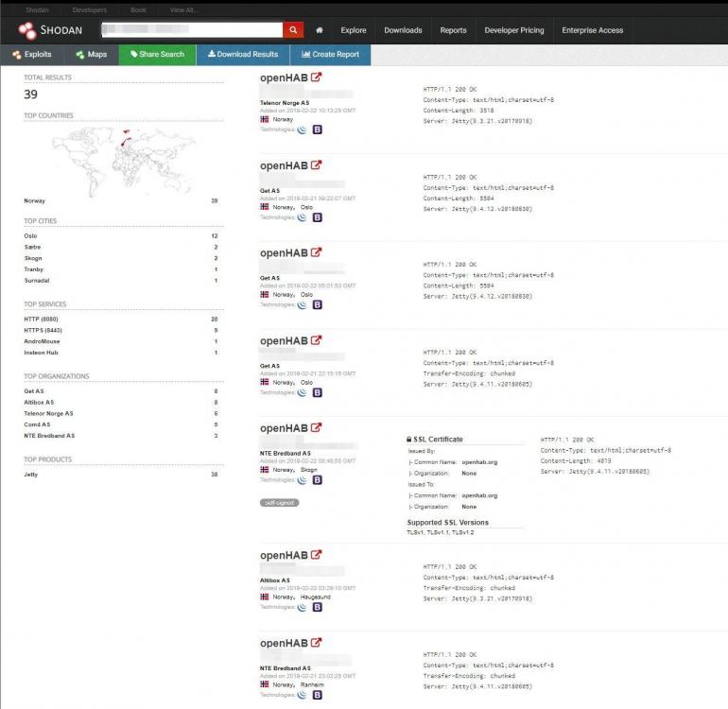Click the Shodan logo icon
The width and height of the screenshot is (728, 709).
pos(26,30)
